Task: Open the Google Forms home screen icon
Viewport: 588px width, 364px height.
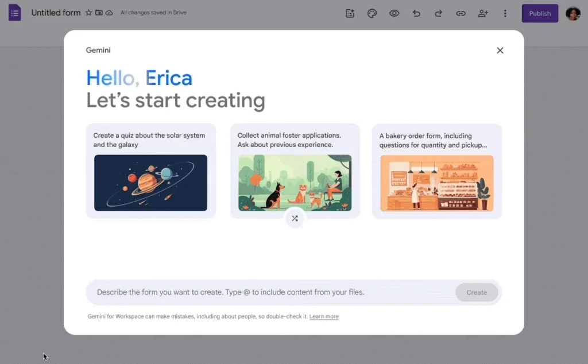Action: click(x=14, y=13)
